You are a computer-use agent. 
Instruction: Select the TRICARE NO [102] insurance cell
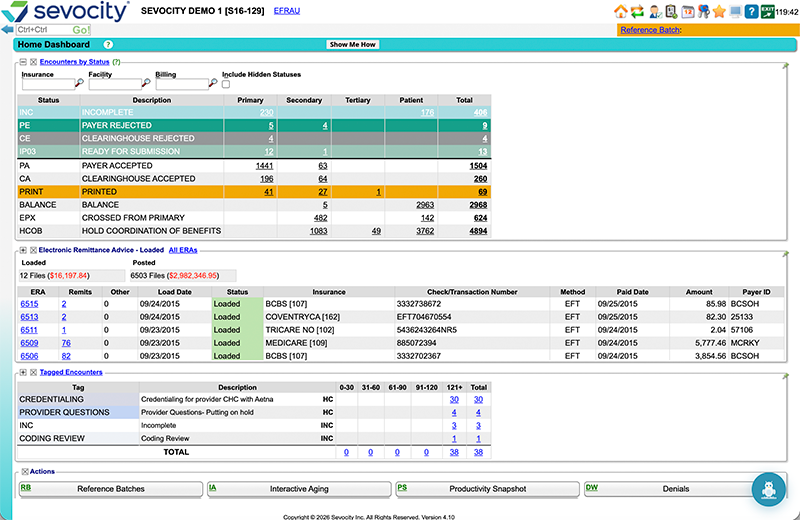(329, 330)
